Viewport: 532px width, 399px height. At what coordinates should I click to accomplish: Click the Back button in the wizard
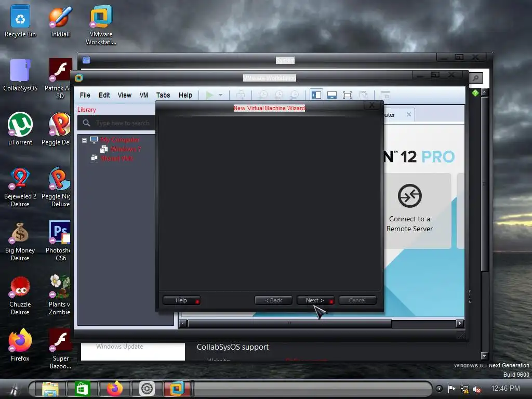coord(273,300)
